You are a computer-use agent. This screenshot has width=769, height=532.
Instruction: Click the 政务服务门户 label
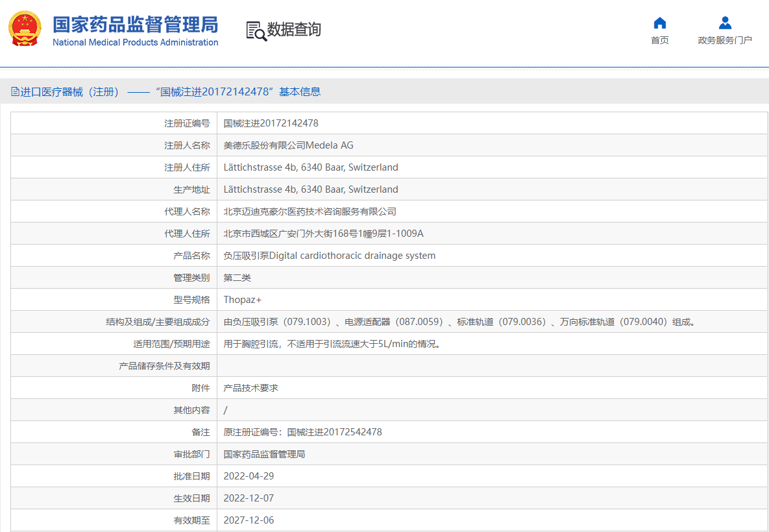tap(725, 40)
